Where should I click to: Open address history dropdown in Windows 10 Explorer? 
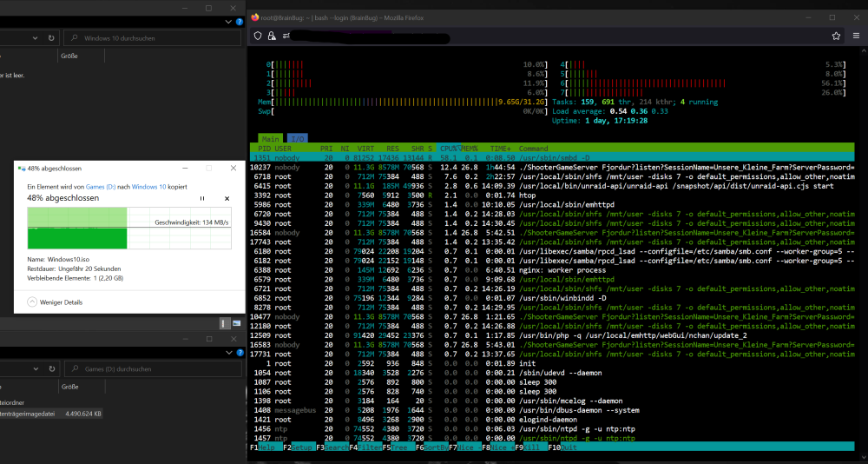point(35,38)
